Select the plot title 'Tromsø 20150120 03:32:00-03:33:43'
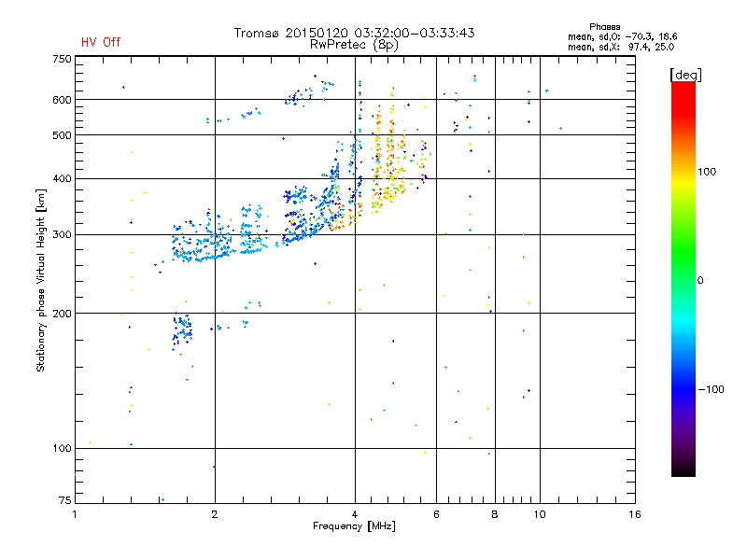747x560 pixels. [355, 33]
